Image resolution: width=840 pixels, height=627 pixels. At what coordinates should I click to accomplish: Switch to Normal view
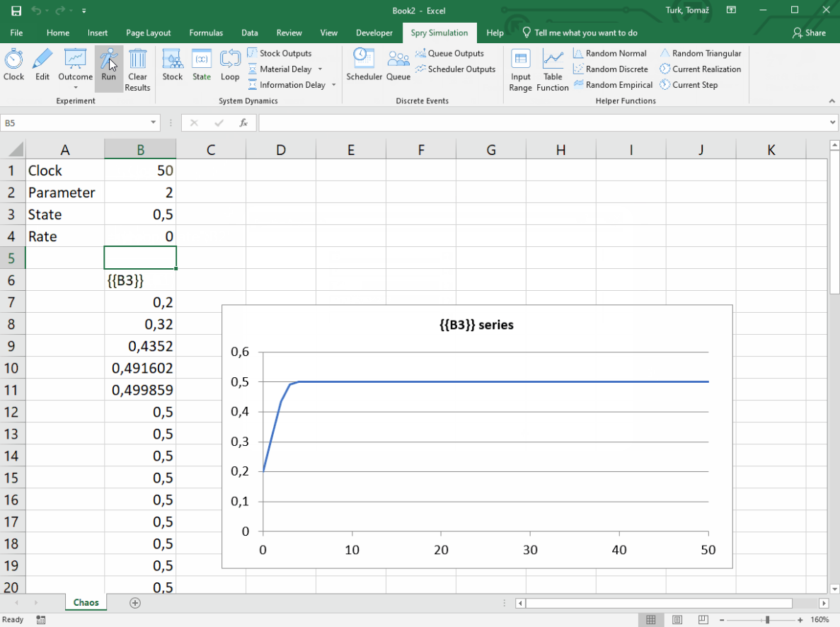tap(651, 620)
